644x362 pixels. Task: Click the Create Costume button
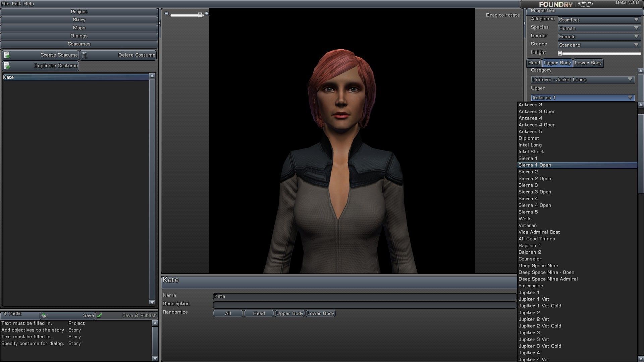click(x=41, y=55)
